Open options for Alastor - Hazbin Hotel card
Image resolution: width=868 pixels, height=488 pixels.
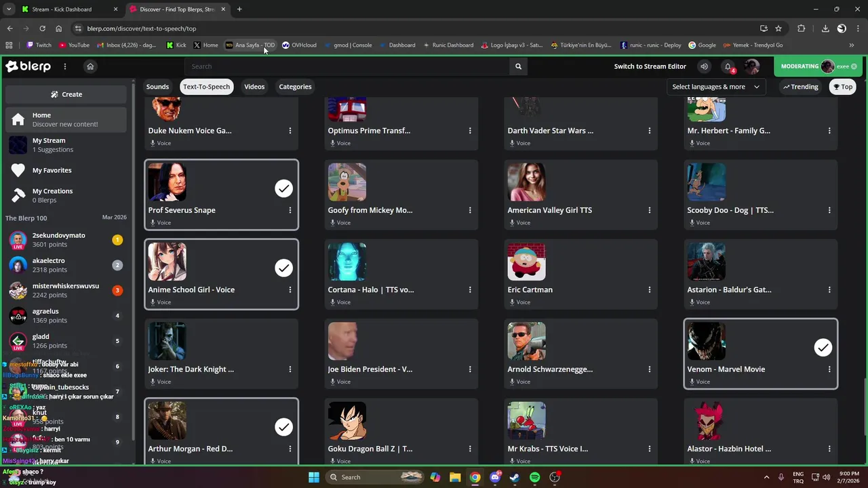tap(829, 449)
